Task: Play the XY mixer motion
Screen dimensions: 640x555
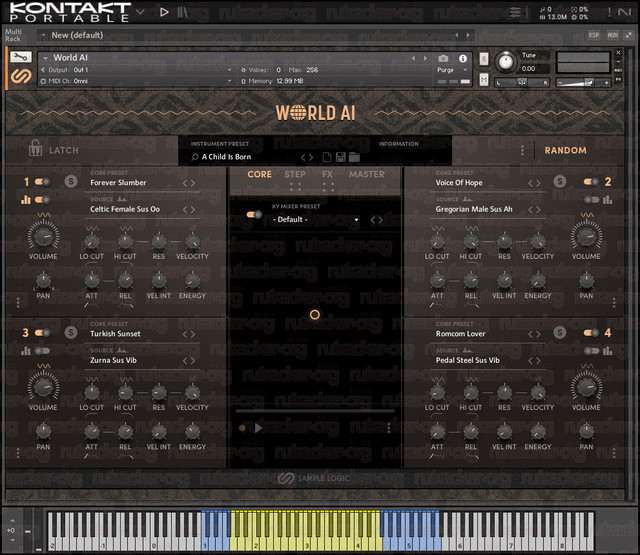Action: [258, 428]
